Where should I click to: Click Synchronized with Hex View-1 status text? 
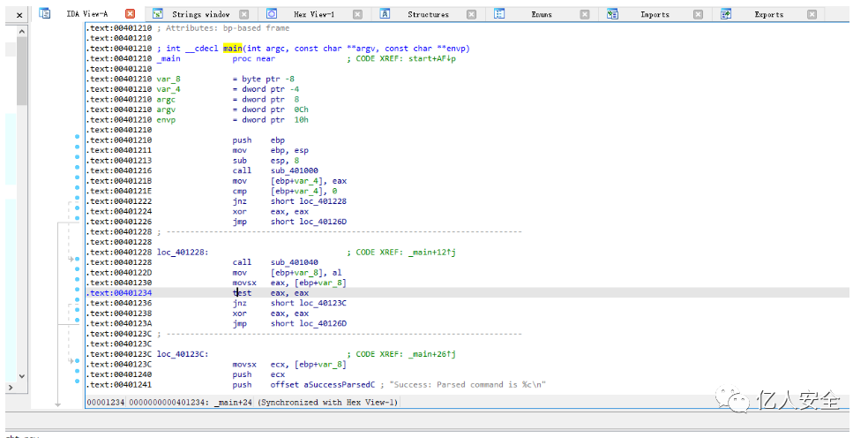[x=328, y=403]
